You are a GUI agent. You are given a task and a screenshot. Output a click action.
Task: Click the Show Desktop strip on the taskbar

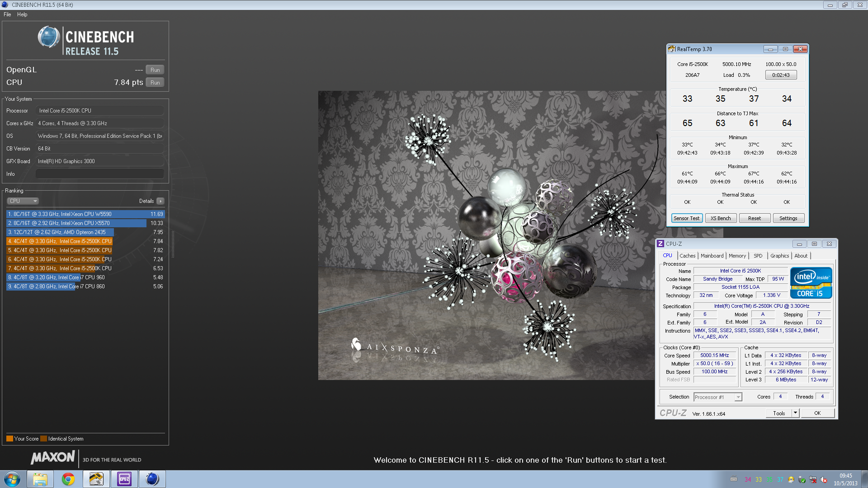coord(864,479)
